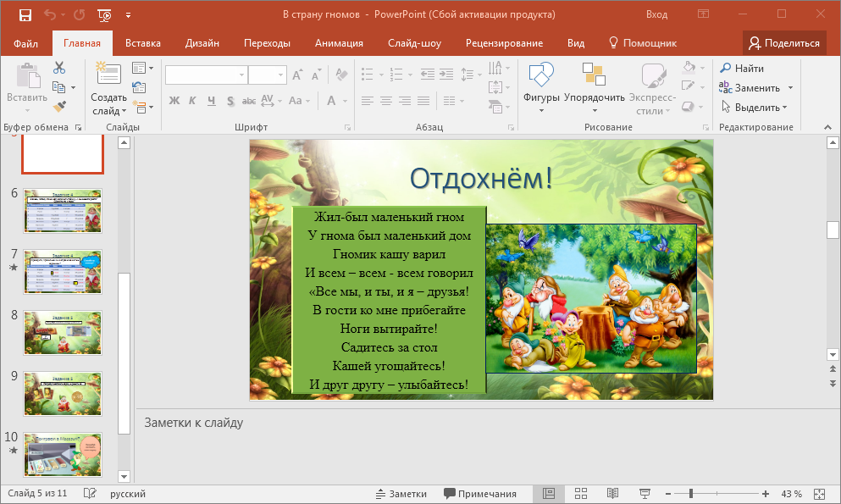The width and height of the screenshot is (841, 504).
Task: Click the Save icon in quick access toolbar
Action: (x=25, y=15)
